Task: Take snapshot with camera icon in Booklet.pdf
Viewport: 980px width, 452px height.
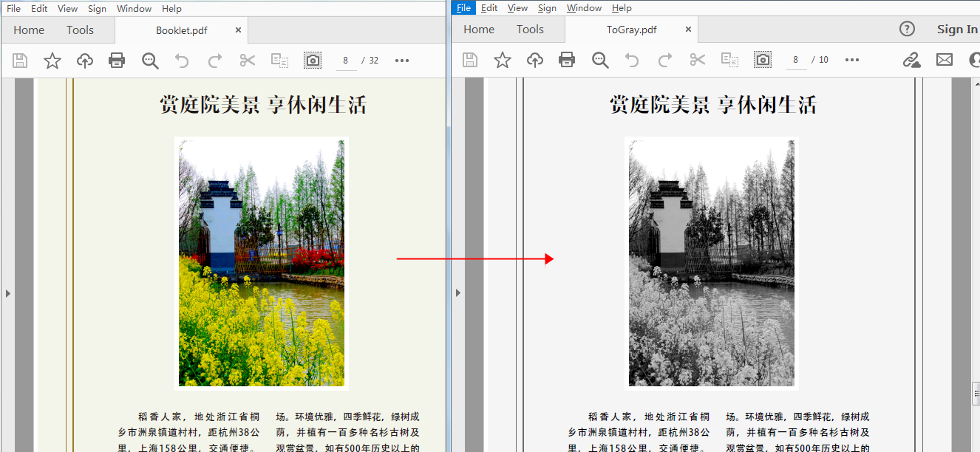Action: pos(313,61)
